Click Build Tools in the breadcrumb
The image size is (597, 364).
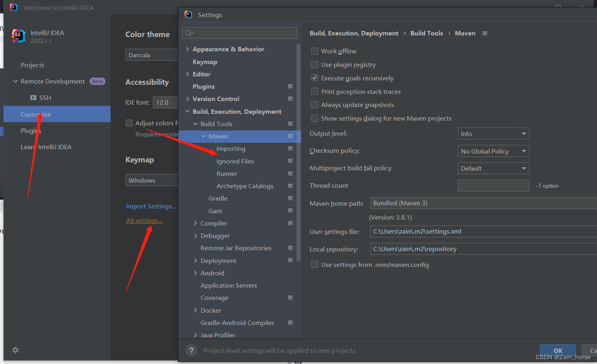[427, 33]
